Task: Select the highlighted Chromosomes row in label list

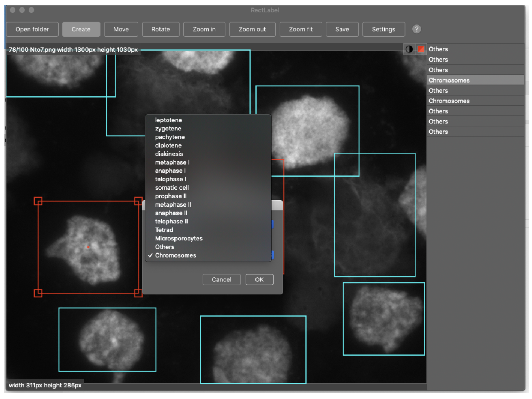Action: click(x=449, y=80)
